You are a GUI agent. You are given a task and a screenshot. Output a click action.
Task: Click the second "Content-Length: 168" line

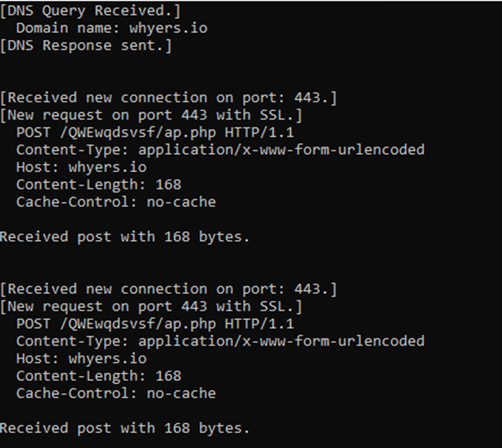click(x=98, y=376)
